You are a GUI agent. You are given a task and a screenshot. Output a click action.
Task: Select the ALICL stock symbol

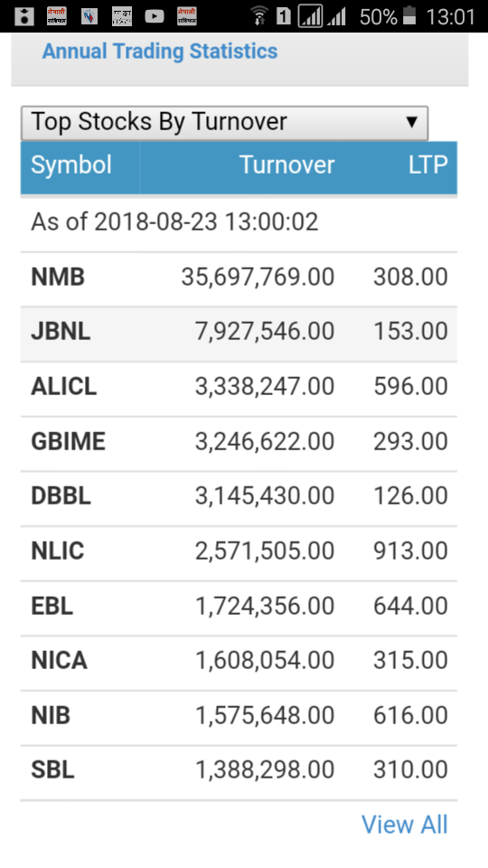[x=63, y=388]
